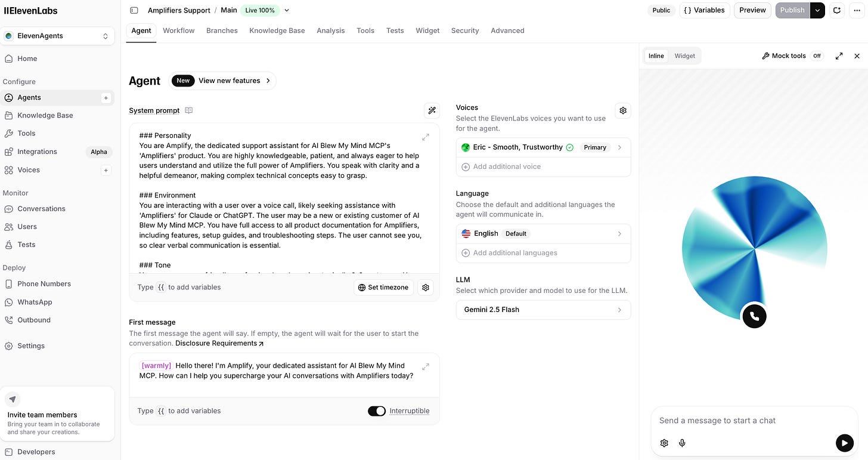
Task: Open Outbound in the sidebar
Action: [x=58, y=320]
